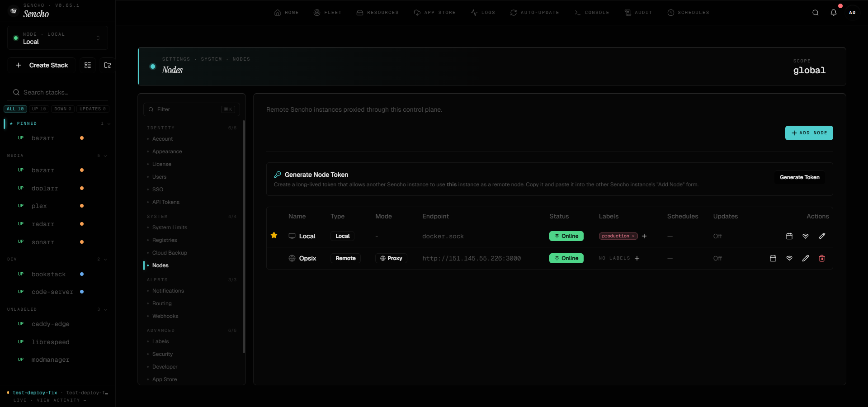Open Notifications settings
The width and height of the screenshot is (868, 407).
click(x=168, y=291)
